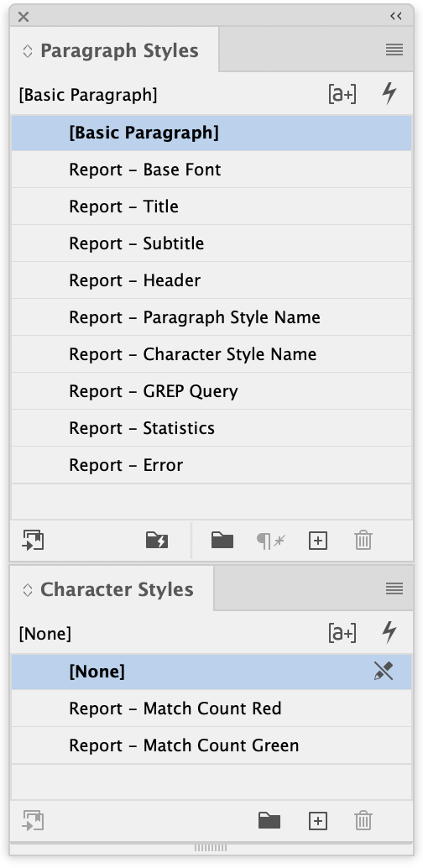423x868 pixels.
Task: Click the [a+] new style icon in Paragraph Styles
Action: [342, 94]
